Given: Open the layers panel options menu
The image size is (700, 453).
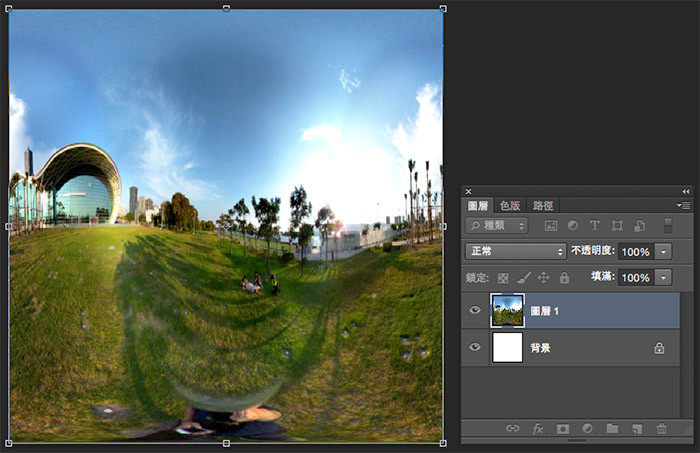Looking at the screenshot, I should pos(684,205).
